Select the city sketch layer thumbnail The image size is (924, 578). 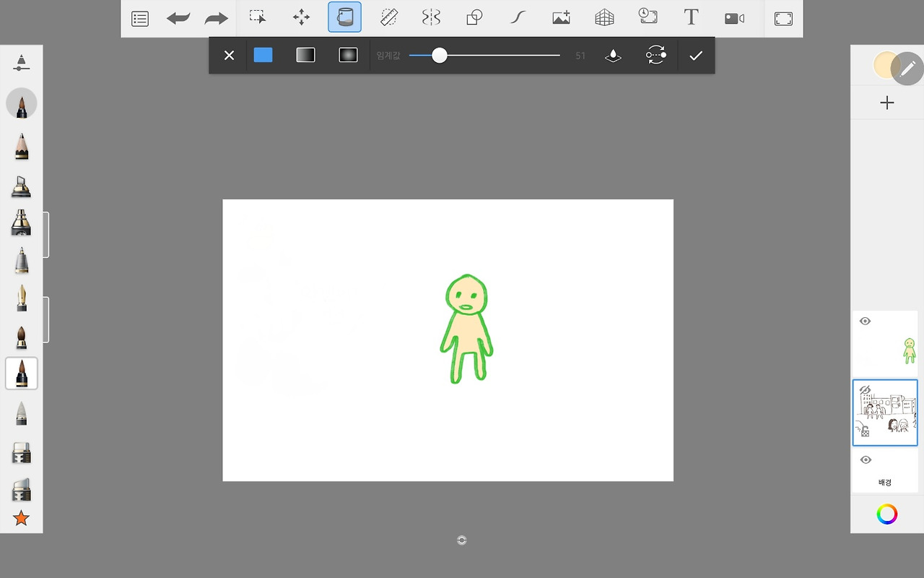[x=885, y=413]
